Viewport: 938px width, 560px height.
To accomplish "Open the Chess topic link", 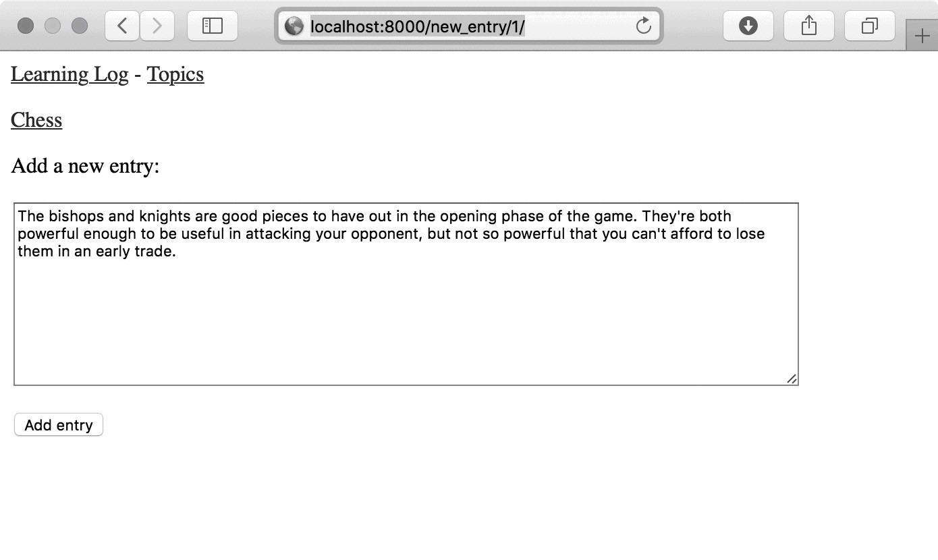I will [x=36, y=120].
